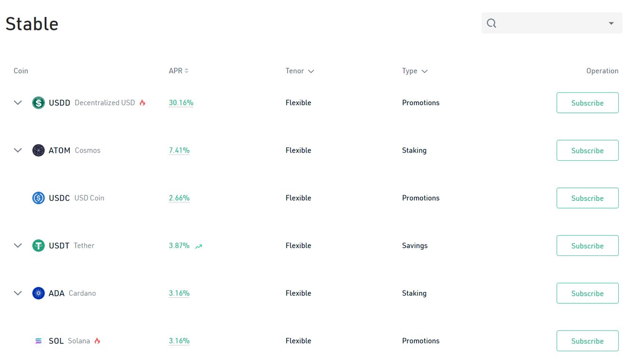
Task: Open the Tenor column filter
Action: pyautogui.click(x=312, y=71)
